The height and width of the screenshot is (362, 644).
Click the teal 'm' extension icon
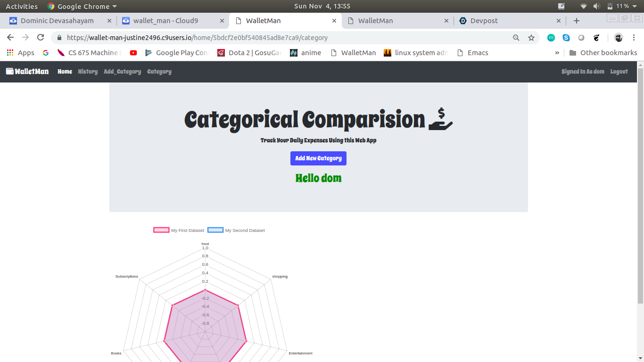pyautogui.click(x=551, y=38)
